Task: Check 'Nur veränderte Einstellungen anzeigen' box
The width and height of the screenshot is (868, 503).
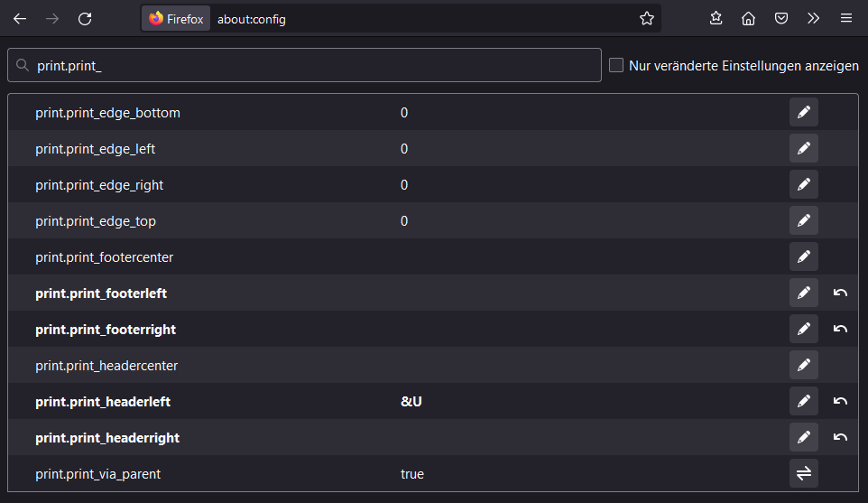Action: click(x=616, y=65)
